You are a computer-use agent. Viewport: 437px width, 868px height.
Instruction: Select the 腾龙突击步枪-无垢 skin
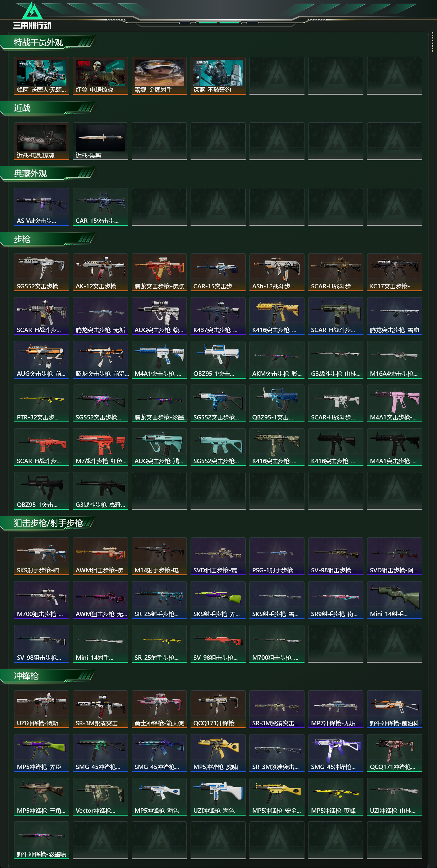[x=101, y=316]
